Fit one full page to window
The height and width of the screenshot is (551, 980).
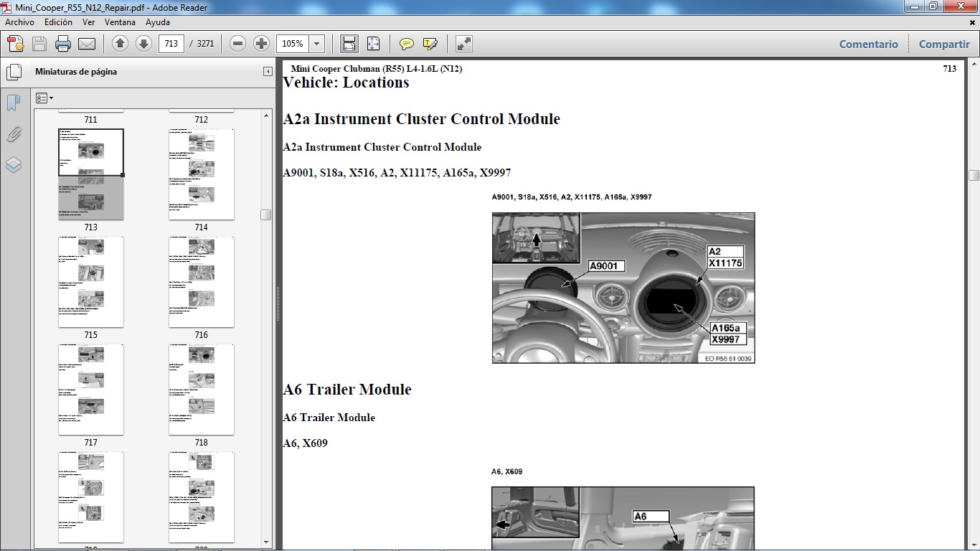[x=373, y=44]
